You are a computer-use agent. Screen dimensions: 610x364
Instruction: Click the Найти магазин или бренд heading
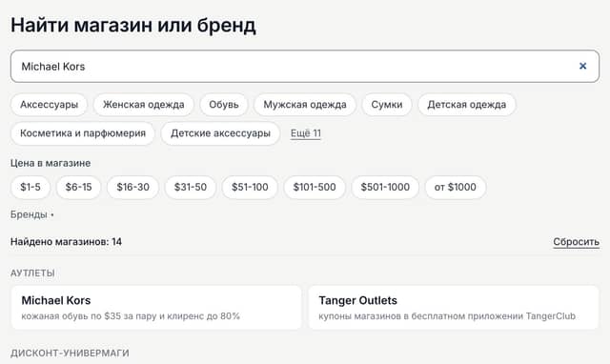[x=133, y=26]
